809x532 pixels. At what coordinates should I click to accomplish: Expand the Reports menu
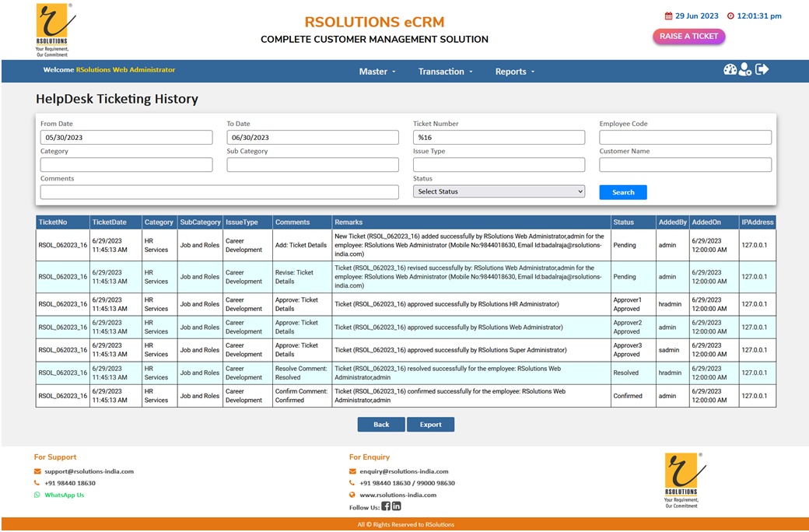pos(515,72)
